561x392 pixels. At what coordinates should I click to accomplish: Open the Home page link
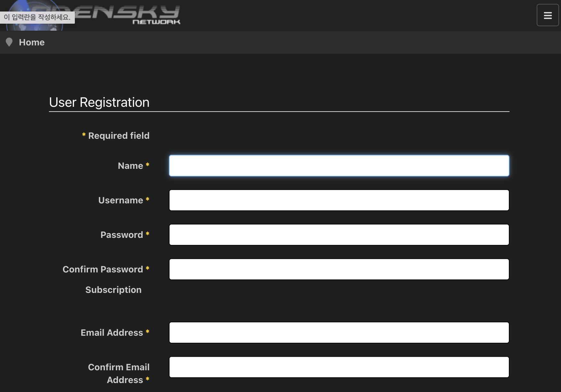click(32, 42)
